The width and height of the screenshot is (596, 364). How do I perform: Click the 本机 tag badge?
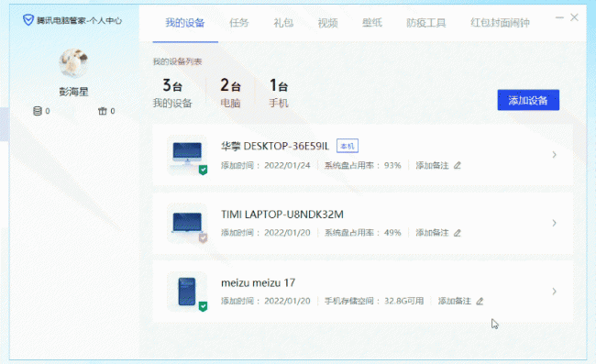pyautogui.click(x=348, y=146)
